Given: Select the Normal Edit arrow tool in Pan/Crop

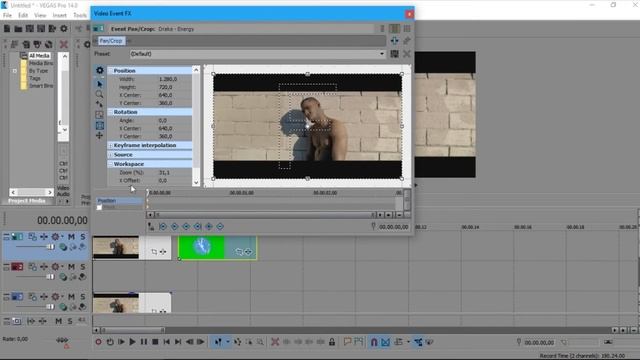Looking at the screenshot, I should click(x=100, y=84).
